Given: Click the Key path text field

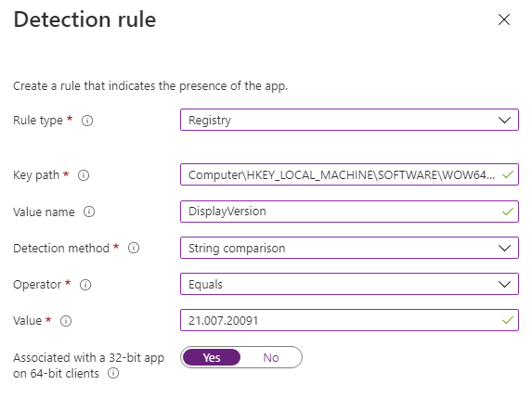Looking at the screenshot, I should (x=349, y=174).
